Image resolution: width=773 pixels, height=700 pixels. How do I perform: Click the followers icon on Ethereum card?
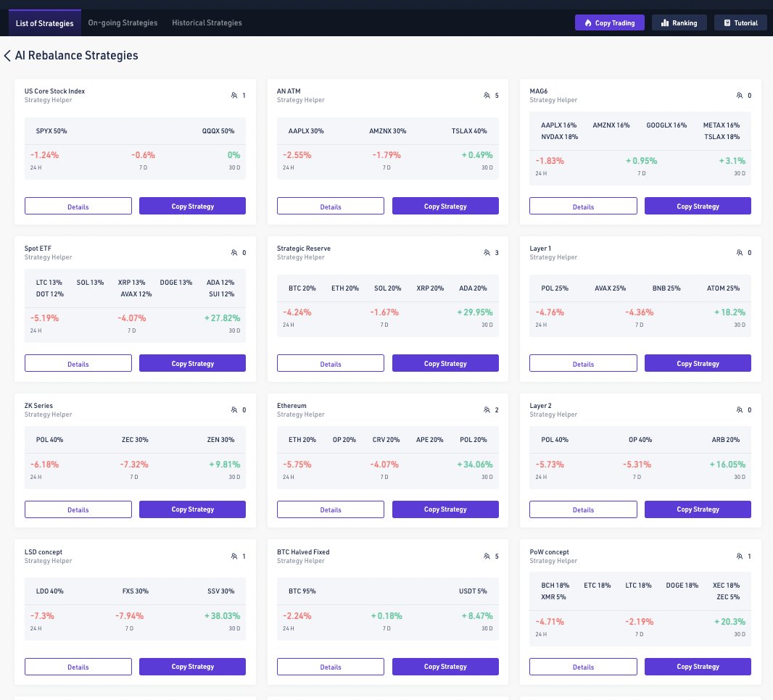pos(487,409)
